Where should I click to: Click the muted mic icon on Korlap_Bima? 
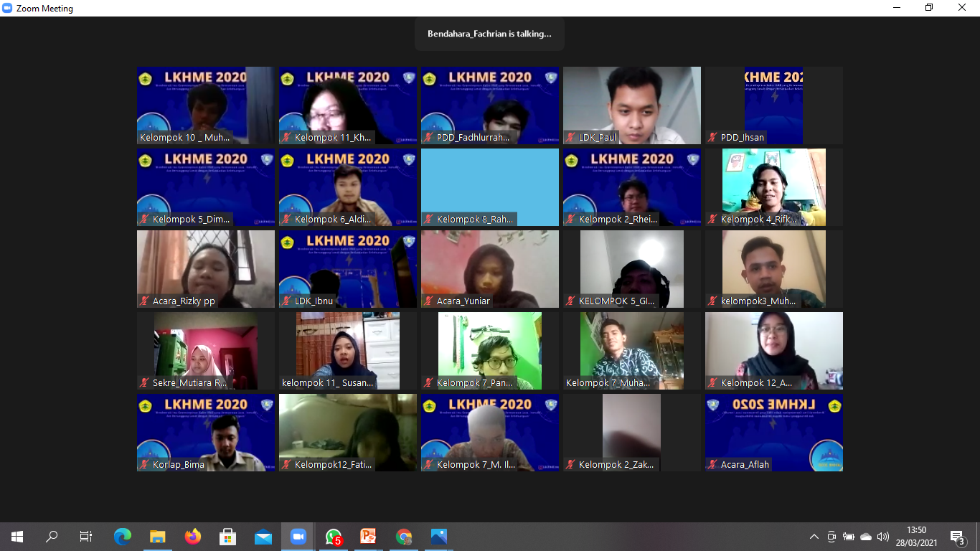click(145, 465)
